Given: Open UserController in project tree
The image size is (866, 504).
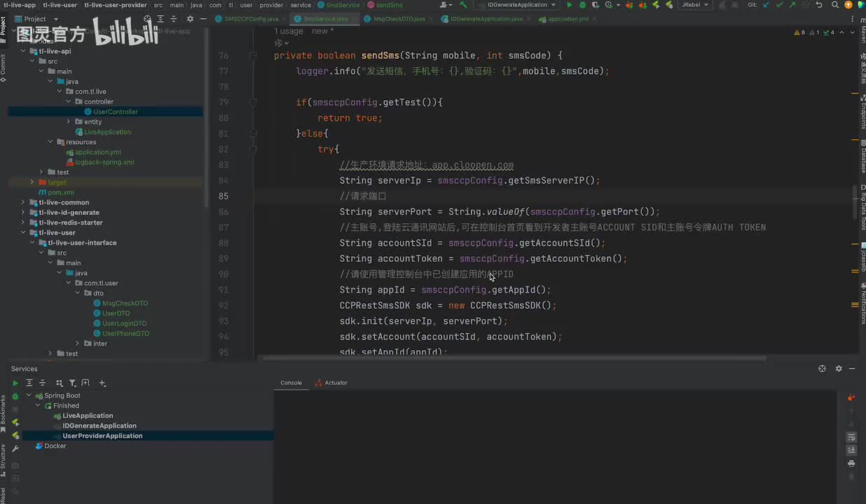Looking at the screenshot, I should [x=115, y=112].
